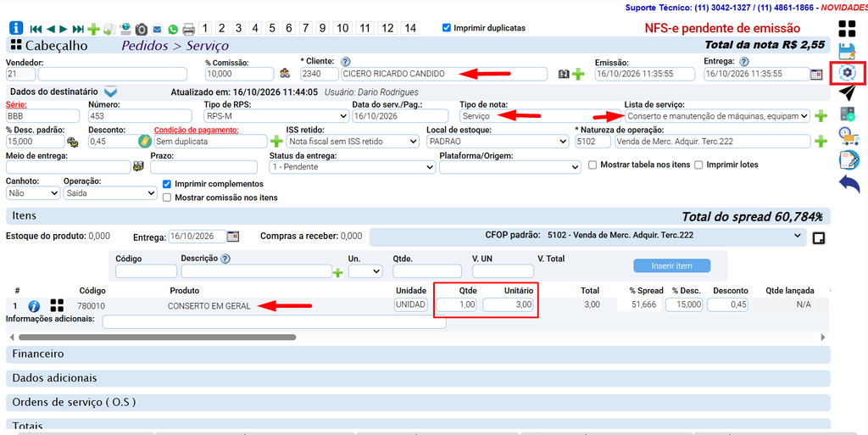Open the Local de estoque dropdown

pos(497,142)
